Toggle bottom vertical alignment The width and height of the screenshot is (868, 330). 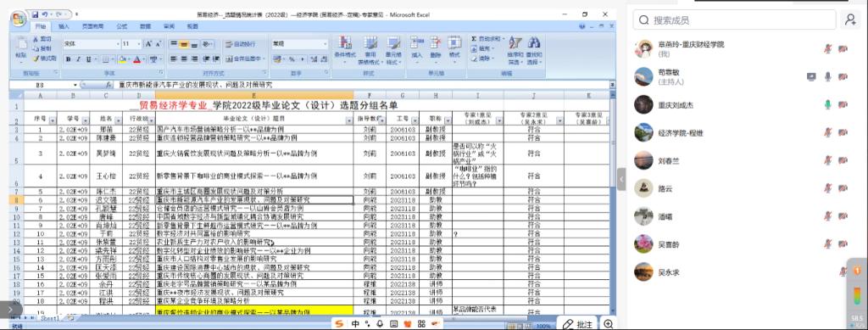click(x=194, y=44)
